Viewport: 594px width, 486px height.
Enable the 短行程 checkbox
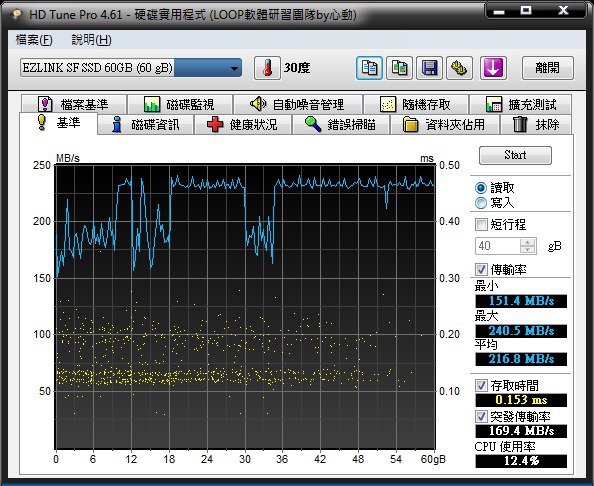click(481, 224)
